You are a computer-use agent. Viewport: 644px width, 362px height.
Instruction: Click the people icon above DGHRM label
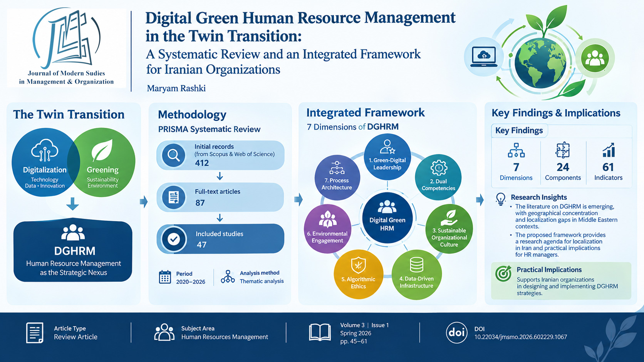[73, 232]
